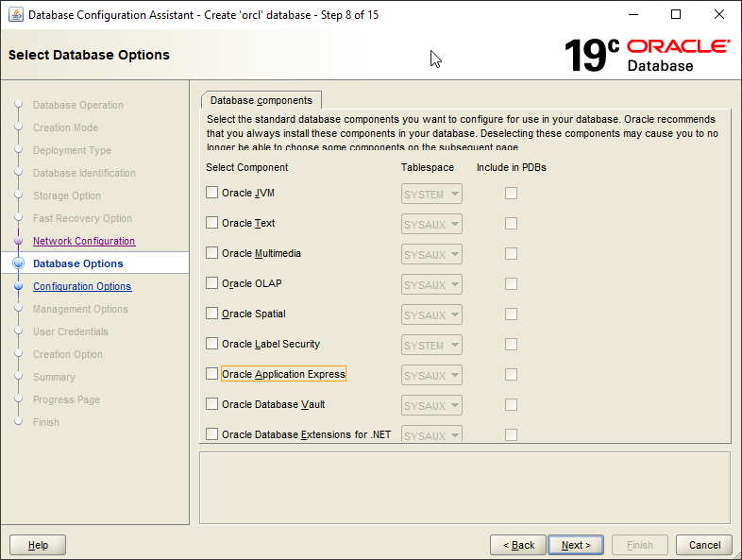Click the Database Options step bullet
Viewport: 742px width, 560px height.
18,263
